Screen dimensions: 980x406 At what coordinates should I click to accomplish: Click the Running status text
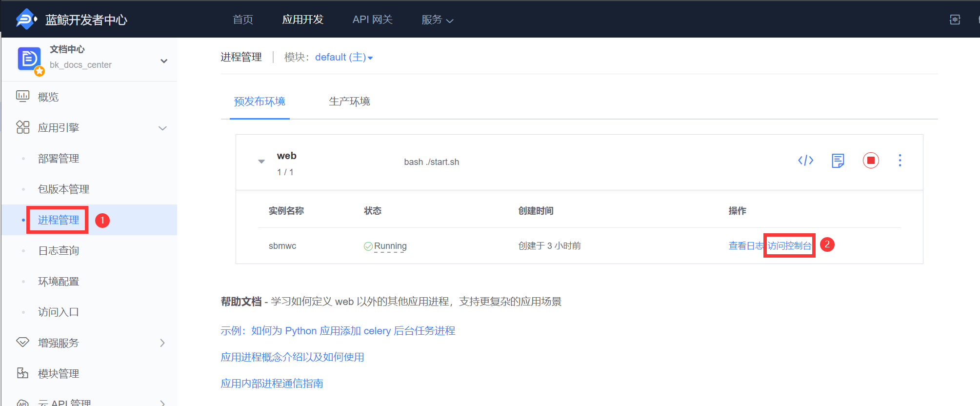pyautogui.click(x=390, y=246)
